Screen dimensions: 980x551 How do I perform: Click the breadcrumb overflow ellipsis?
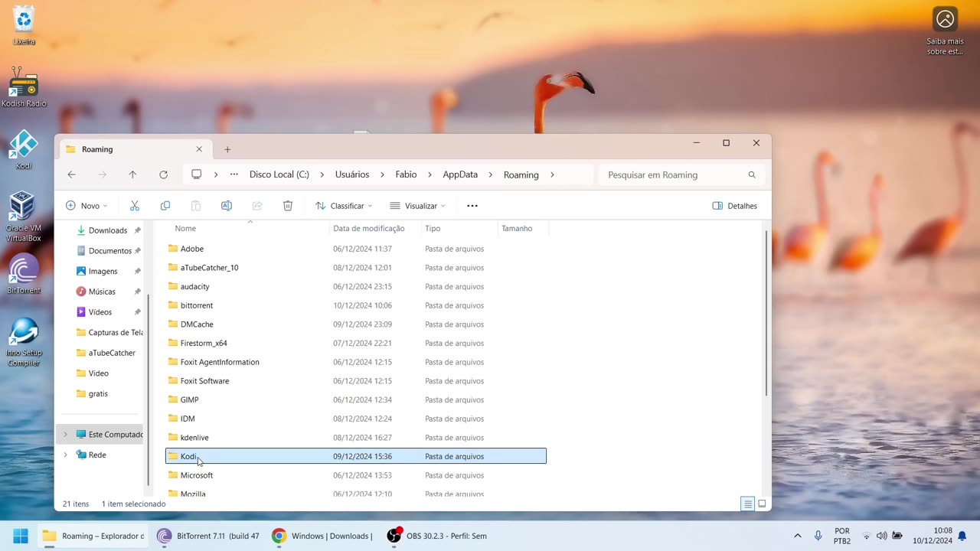tap(234, 174)
